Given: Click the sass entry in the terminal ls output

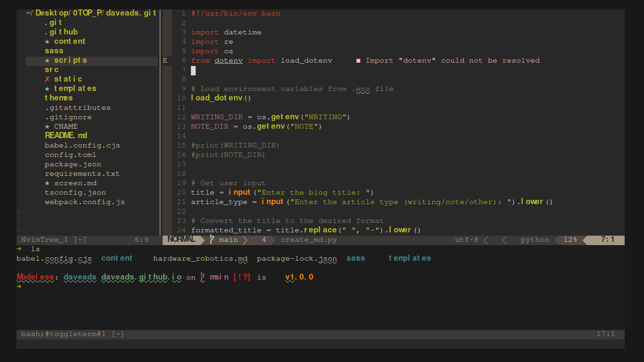Looking at the screenshot, I should point(355,258).
